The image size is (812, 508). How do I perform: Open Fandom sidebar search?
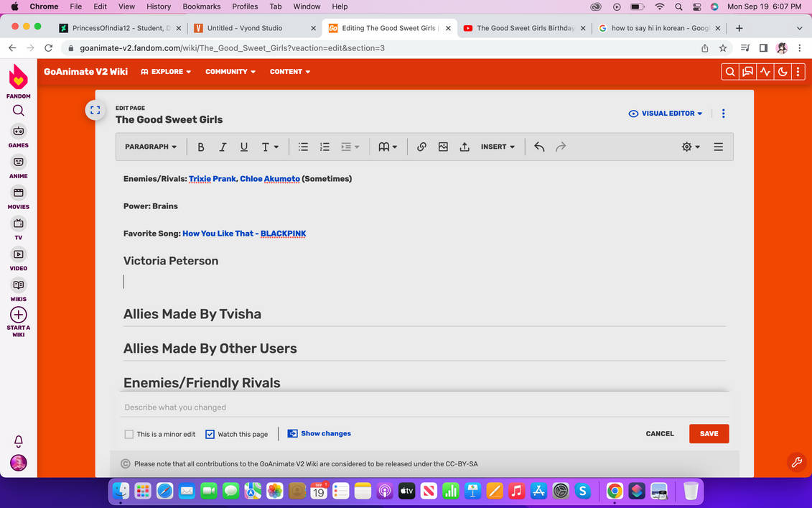coord(19,111)
